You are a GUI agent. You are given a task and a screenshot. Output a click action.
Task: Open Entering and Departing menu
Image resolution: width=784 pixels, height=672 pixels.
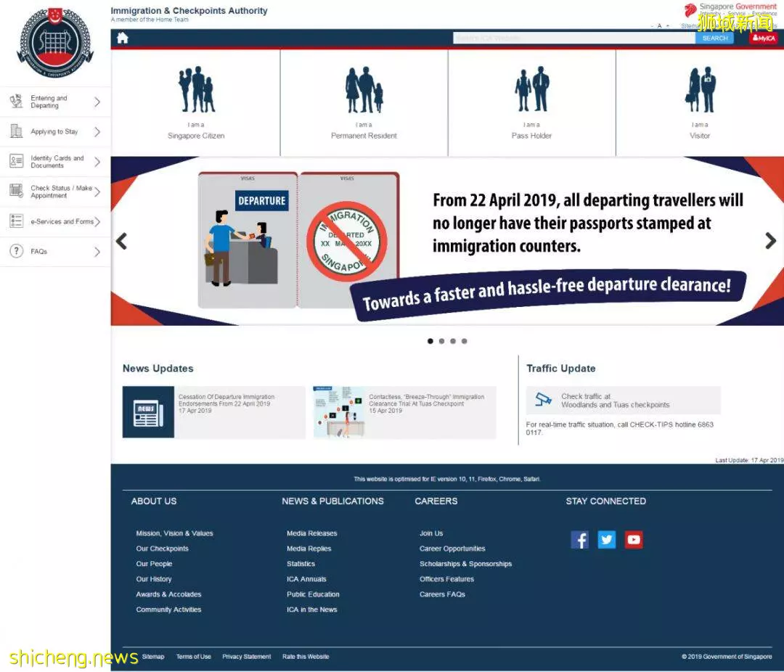(55, 102)
